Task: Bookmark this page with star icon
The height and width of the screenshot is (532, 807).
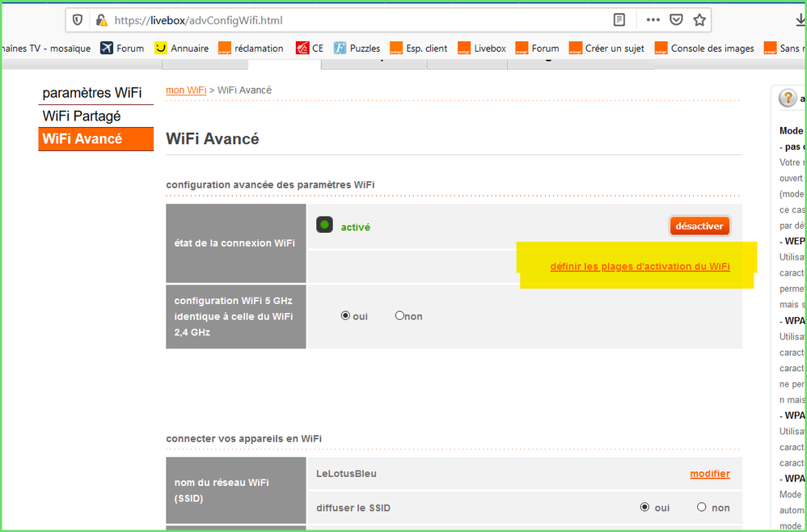Action: pyautogui.click(x=699, y=20)
